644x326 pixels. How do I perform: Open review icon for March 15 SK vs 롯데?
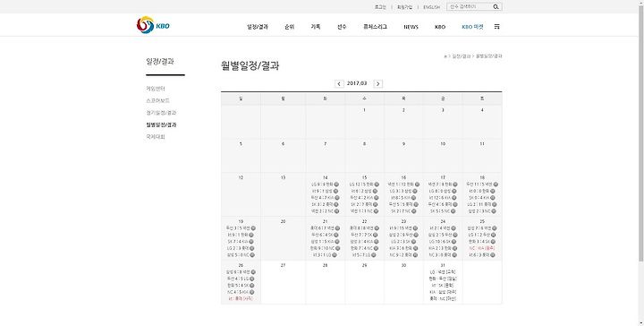[x=376, y=204]
